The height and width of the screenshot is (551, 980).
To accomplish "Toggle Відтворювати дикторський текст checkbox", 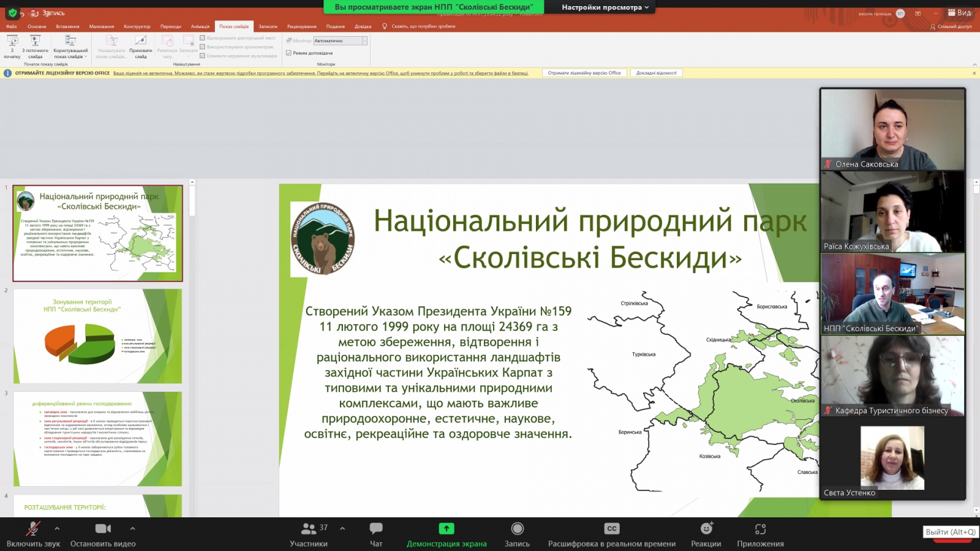I will click(203, 38).
